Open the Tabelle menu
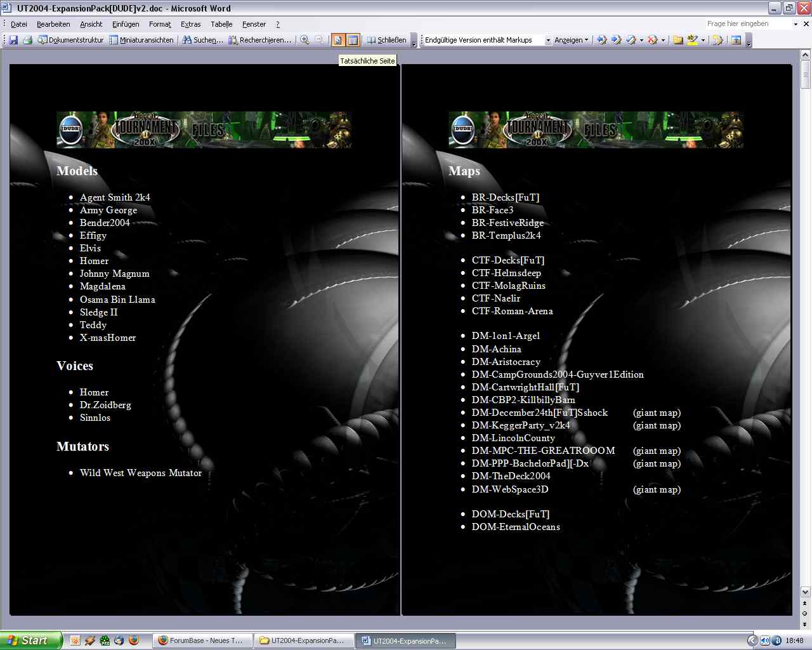 click(x=221, y=24)
